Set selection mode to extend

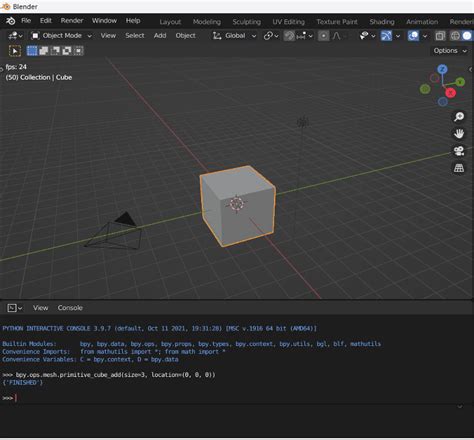tap(44, 51)
